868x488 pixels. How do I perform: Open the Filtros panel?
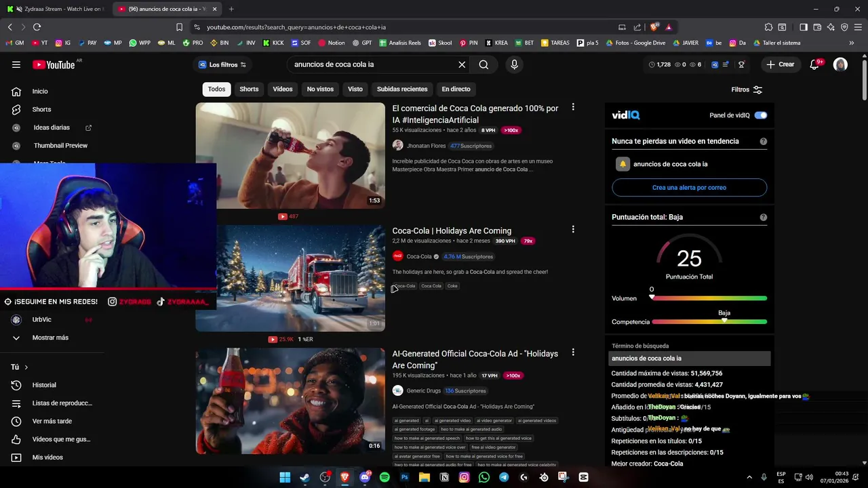747,89
